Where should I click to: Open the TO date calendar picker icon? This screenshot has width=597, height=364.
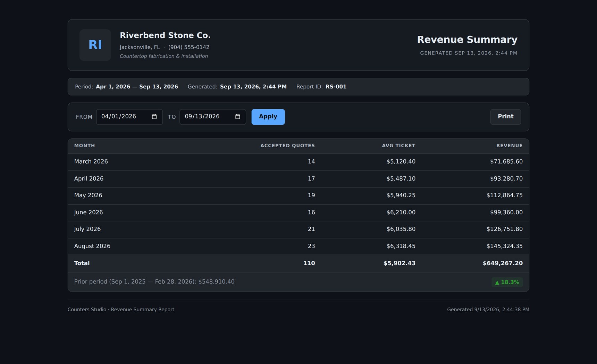pos(238,117)
